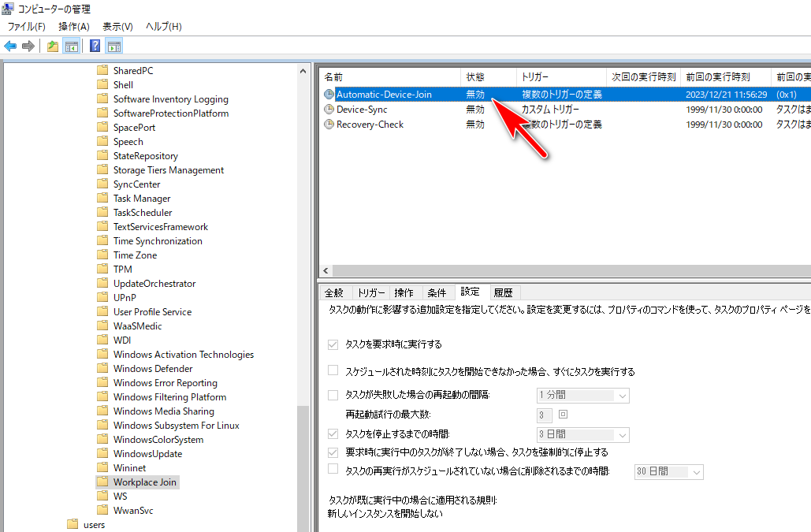The image size is (811, 532).
Task: Click the up one level folder icon
Action: (51, 45)
